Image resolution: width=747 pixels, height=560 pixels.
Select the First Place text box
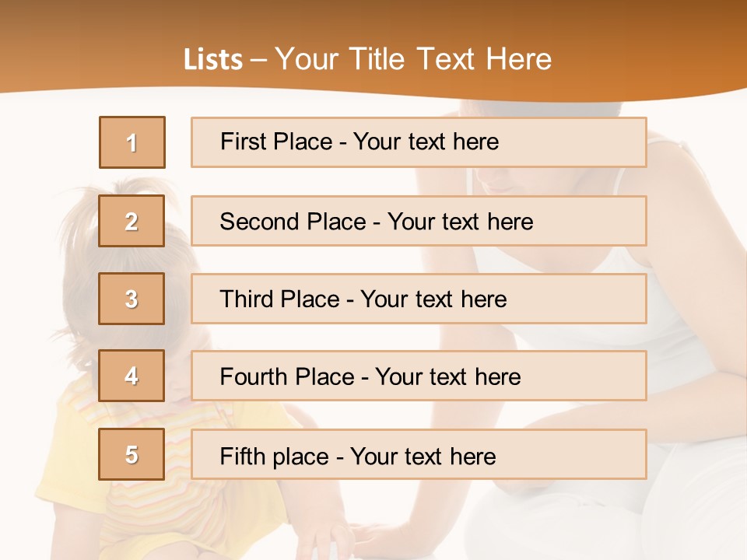419,142
